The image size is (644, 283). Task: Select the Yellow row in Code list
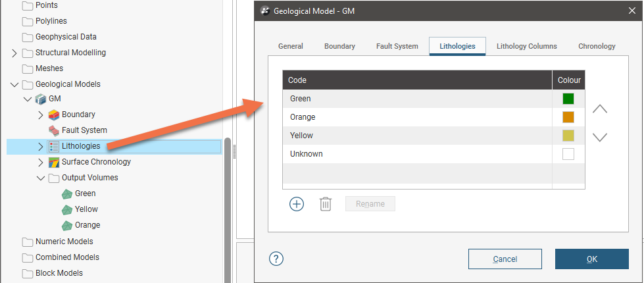pyautogui.click(x=417, y=136)
